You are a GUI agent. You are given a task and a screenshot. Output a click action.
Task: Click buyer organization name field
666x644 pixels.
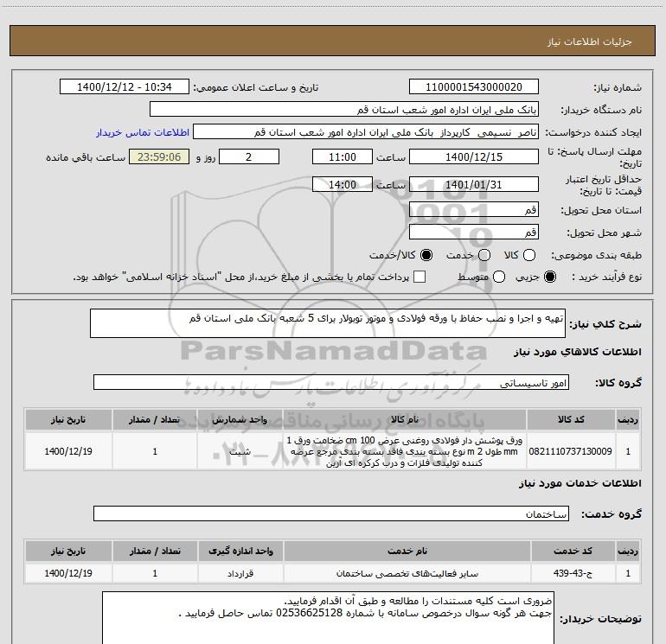click(344, 110)
